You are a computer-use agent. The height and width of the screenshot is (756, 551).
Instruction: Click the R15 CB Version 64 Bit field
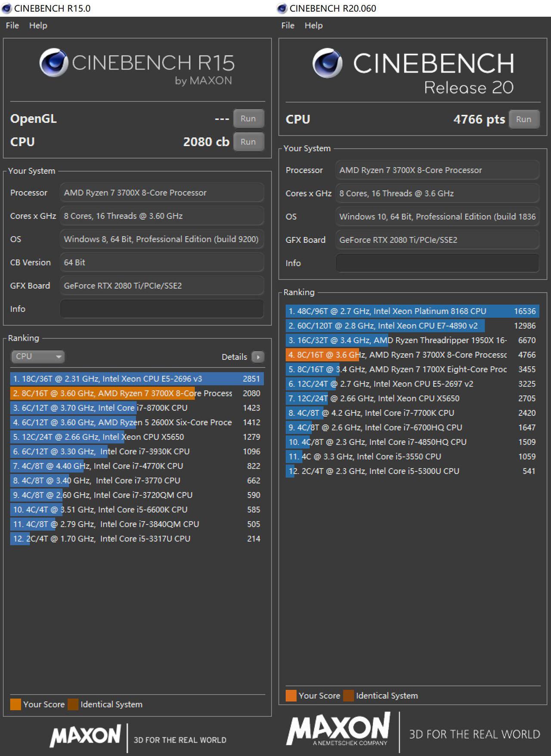162,262
